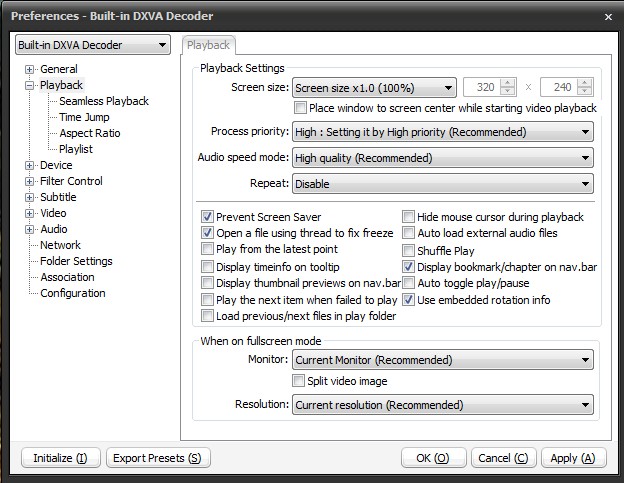Enable Auto toggle play/pause
Screen dimensions: 624x483
[408, 283]
